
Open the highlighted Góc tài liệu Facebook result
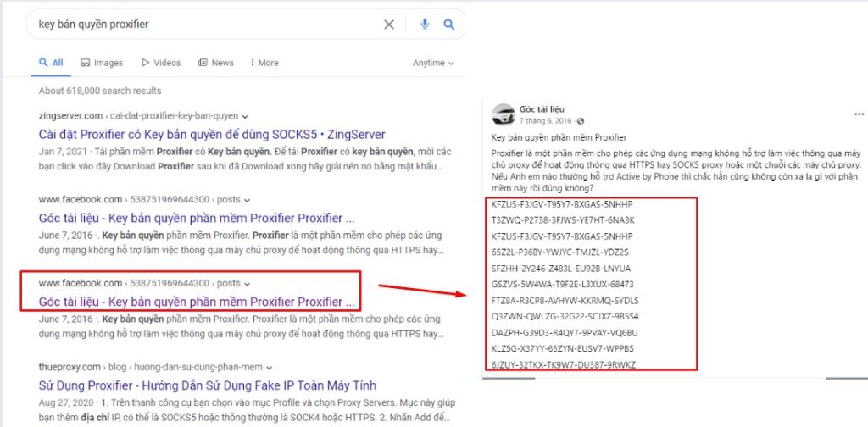point(197,302)
